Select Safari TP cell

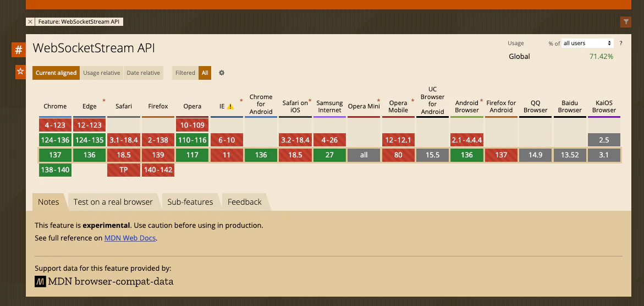pos(124,170)
